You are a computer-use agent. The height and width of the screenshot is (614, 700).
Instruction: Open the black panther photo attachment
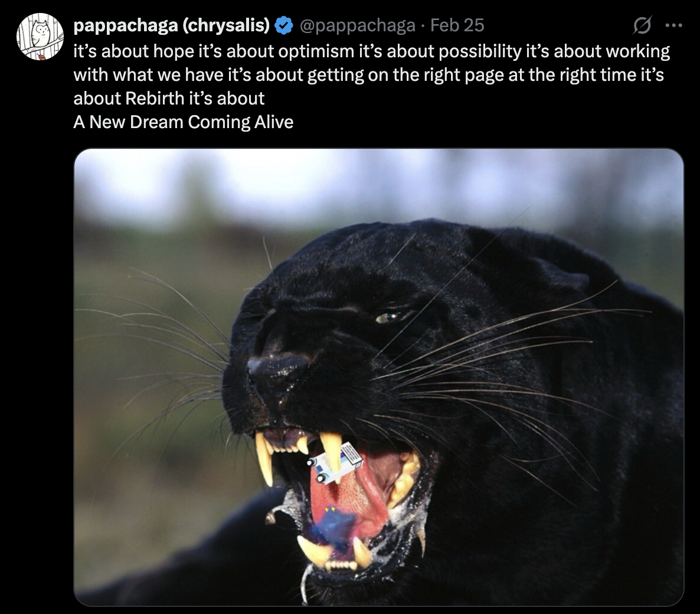pos(378,377)
